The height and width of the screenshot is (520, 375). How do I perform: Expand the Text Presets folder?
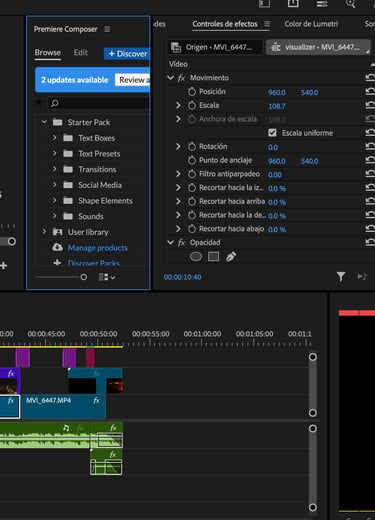(54, 153)
